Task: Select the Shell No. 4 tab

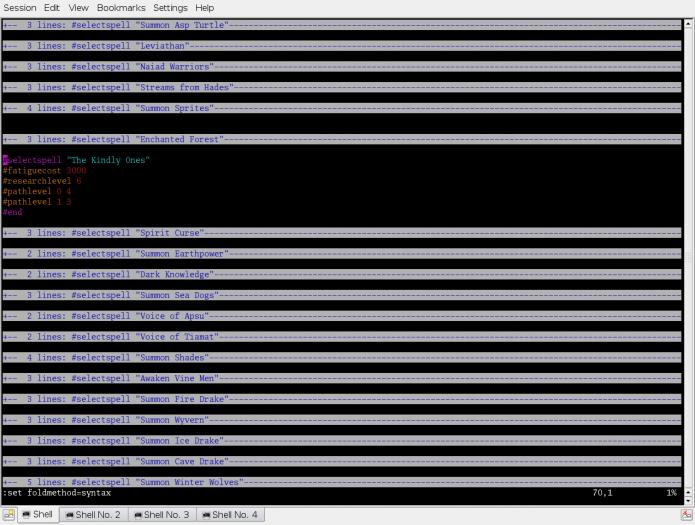Action: click(230, 515)
